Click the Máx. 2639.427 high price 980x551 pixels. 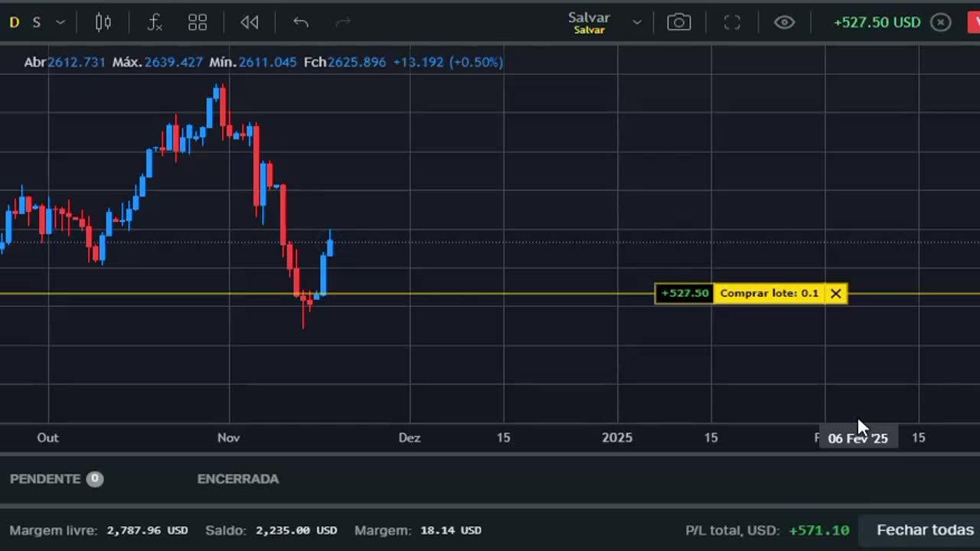pyautogui.click(x=158, y=62)
